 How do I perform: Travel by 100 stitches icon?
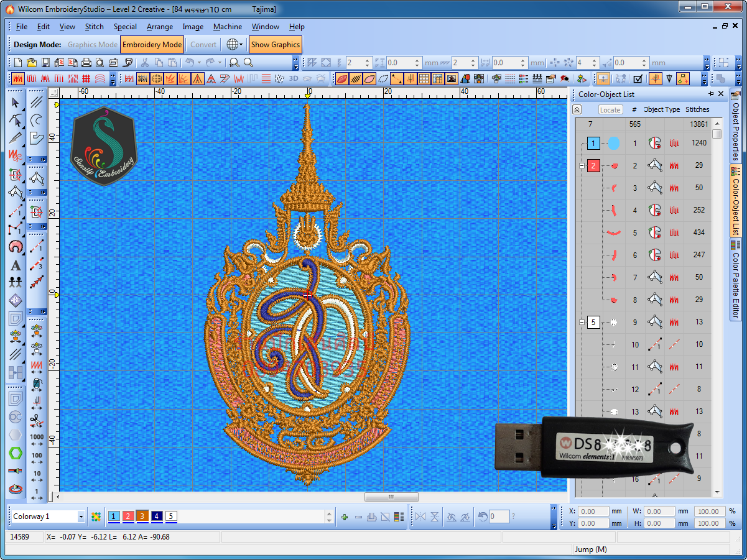pos(37,459)
